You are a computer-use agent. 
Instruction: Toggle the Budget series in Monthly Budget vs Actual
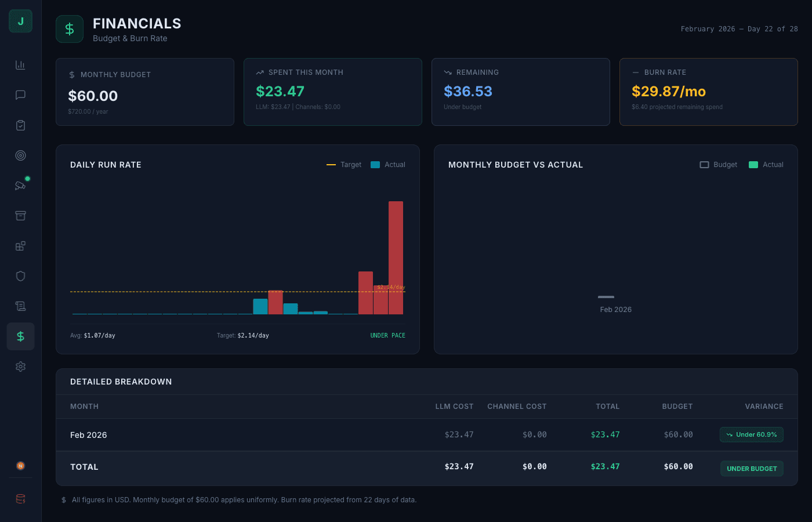[x=718, y=164]
